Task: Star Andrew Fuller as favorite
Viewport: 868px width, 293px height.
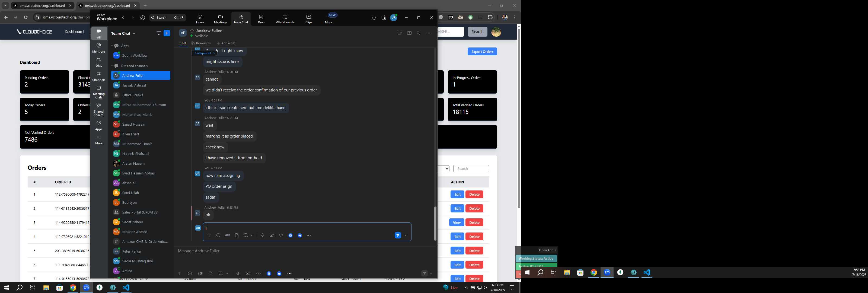Action: (192, 31)
